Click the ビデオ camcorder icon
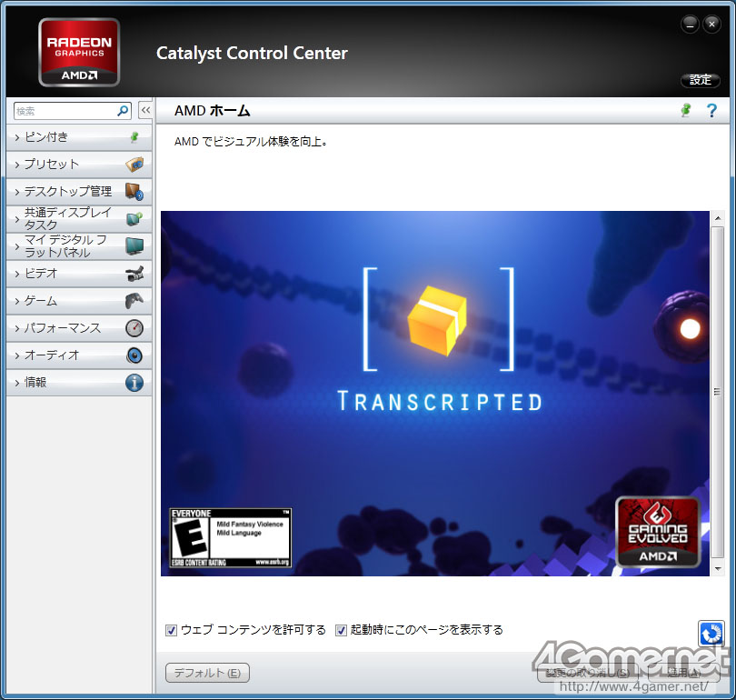Viewport: 736px width, 700px height. tap(134, 274)
